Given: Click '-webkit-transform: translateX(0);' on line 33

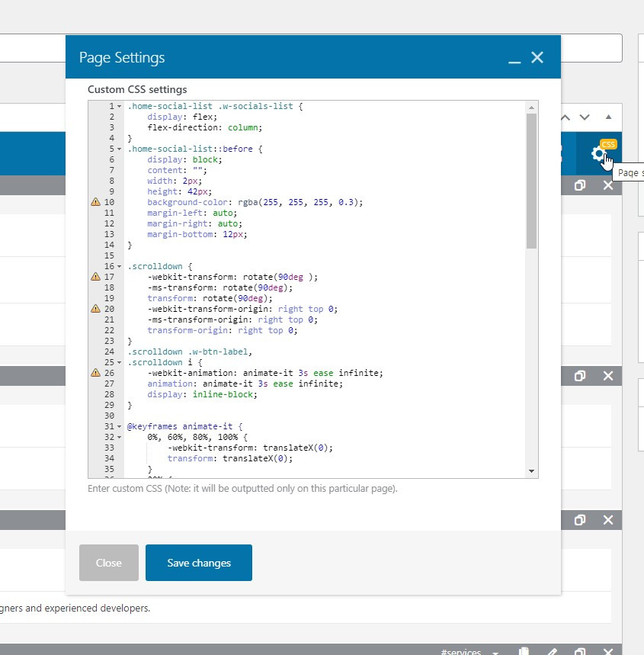Looking at the screenshot, I should coord(250,448).
